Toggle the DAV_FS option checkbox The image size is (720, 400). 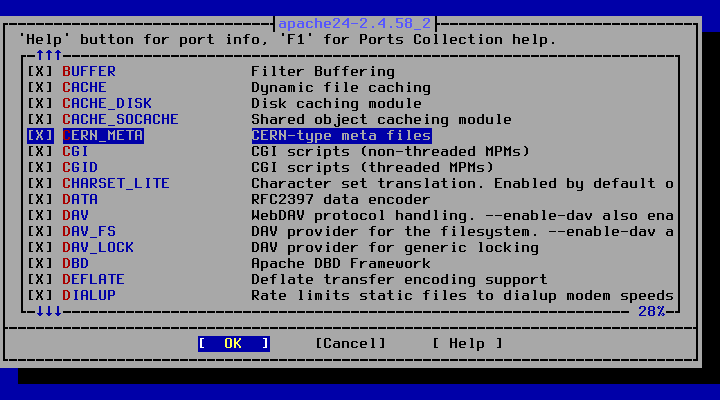point(40,231)
